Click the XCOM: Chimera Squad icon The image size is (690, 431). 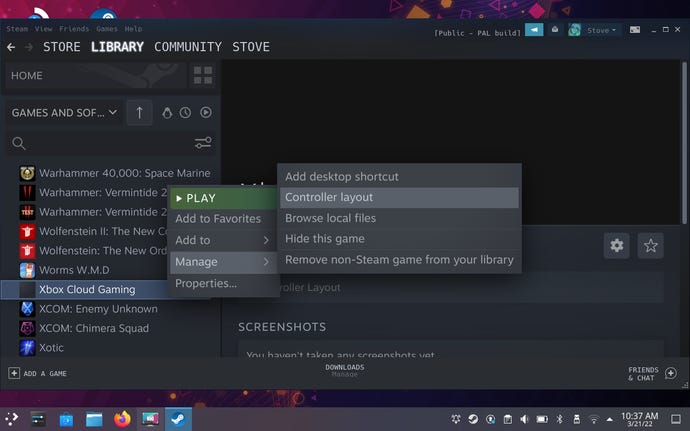(x=27, y=328)
